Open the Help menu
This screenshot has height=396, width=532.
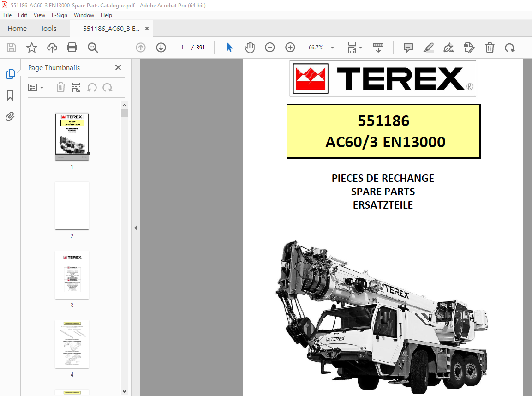click(x=106, y=15)
